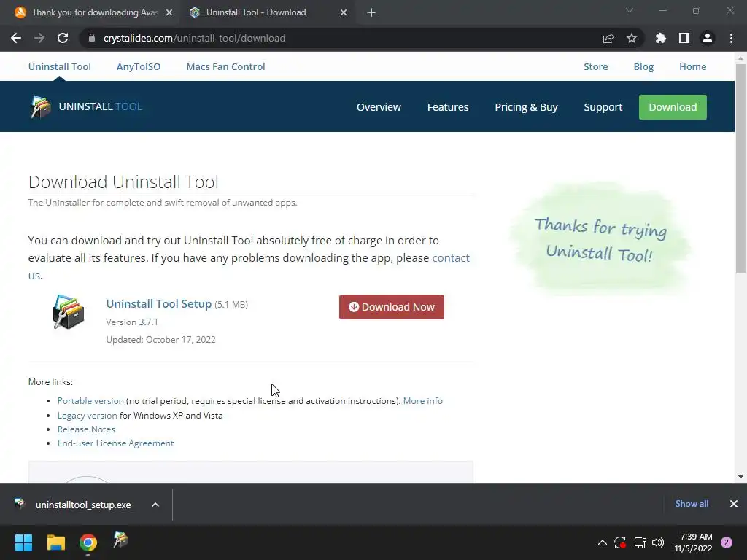Open the Overview section

point(379,107)
